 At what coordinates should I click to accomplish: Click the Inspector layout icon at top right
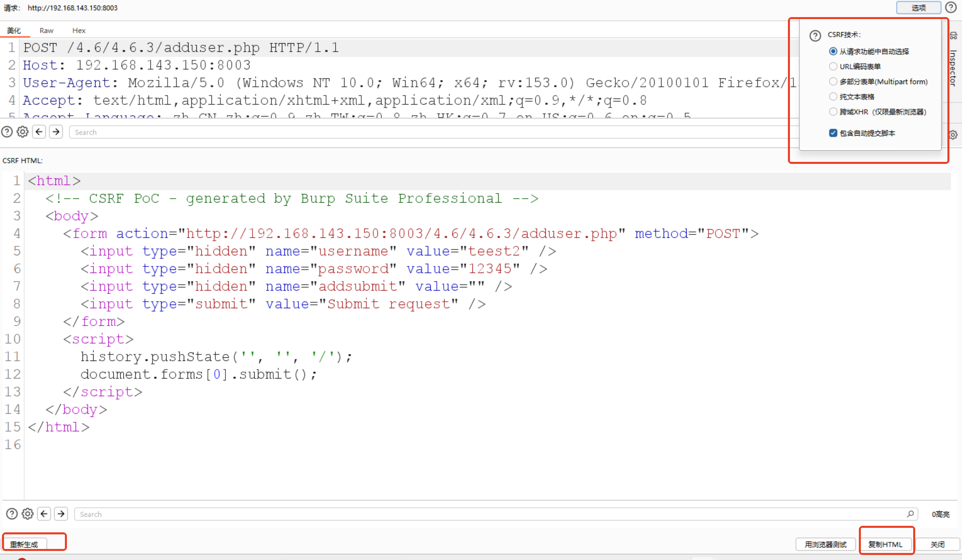[x=953, y=36]
